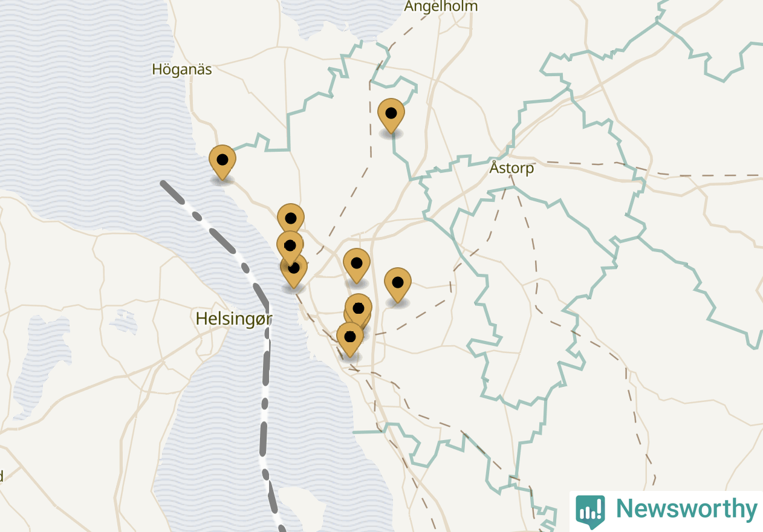The image size is (763, 532).
Task: Click the thick gray dashed ferry route line
Action: 264,387
